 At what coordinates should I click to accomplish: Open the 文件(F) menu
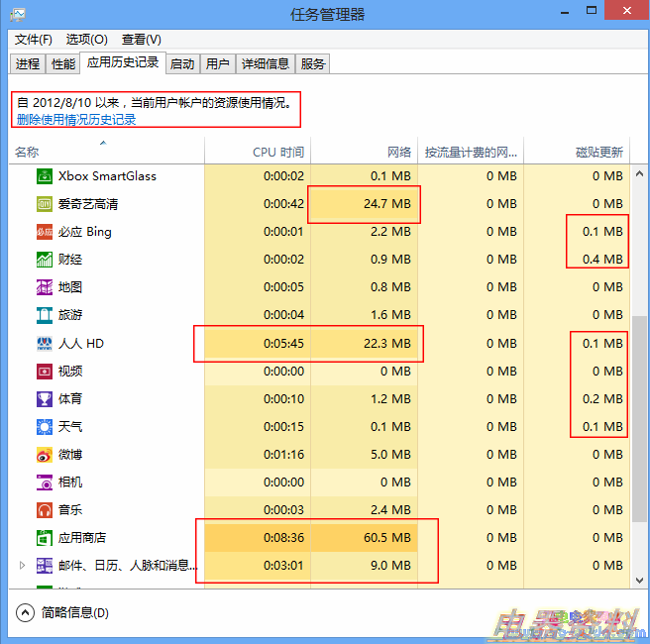[33, 40]
